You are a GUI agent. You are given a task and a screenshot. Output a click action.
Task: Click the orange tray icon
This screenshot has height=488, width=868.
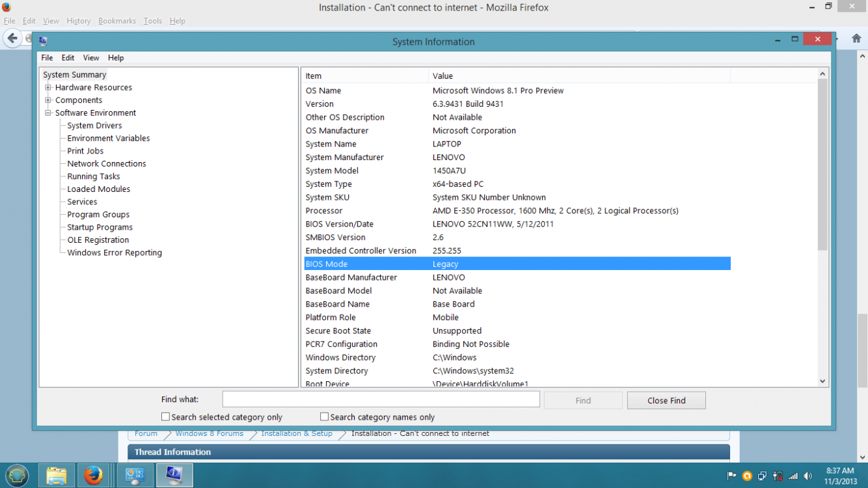point(747,476)
